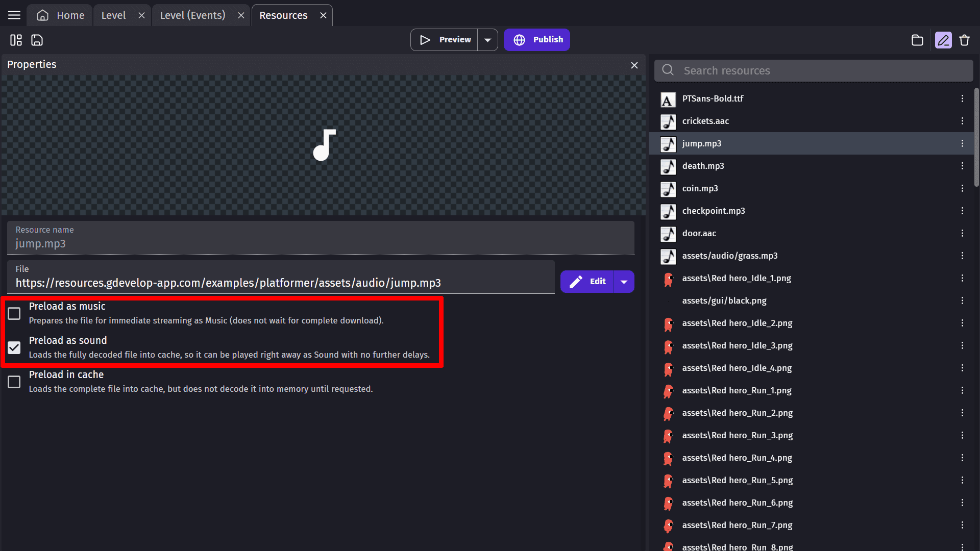This screenshot has height=551, width=980.
Task: Click the Preview button
Action: 445,40
